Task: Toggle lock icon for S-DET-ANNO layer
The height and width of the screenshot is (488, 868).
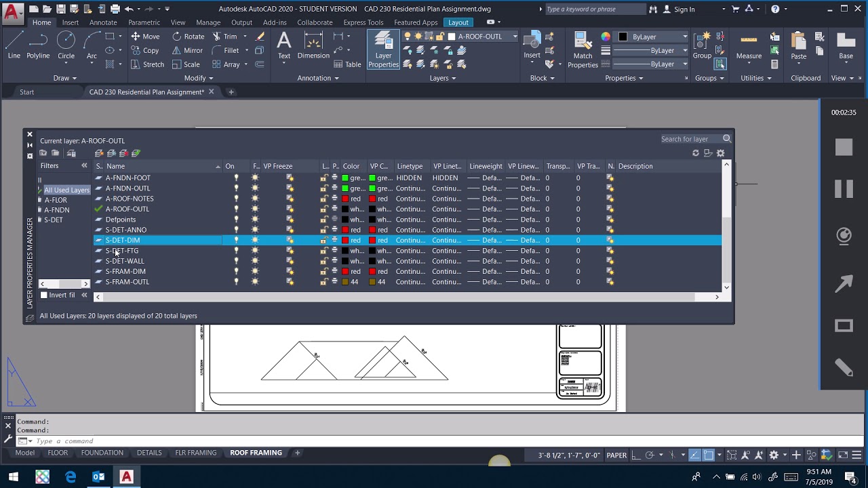Action: point(324,230)
